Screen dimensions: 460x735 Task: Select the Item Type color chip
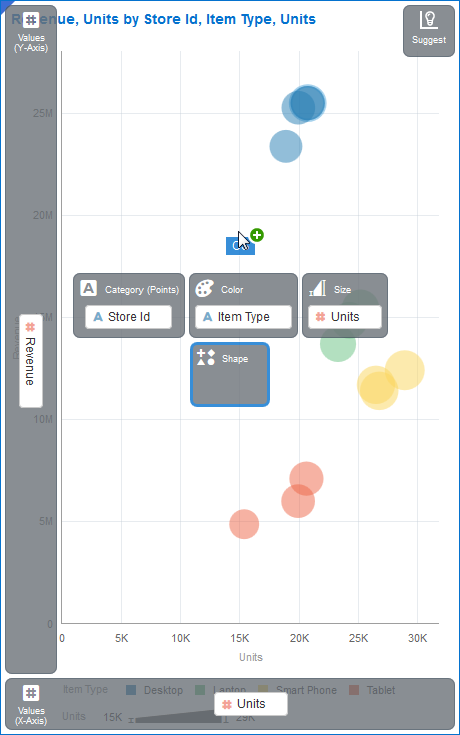pos(243,317)
